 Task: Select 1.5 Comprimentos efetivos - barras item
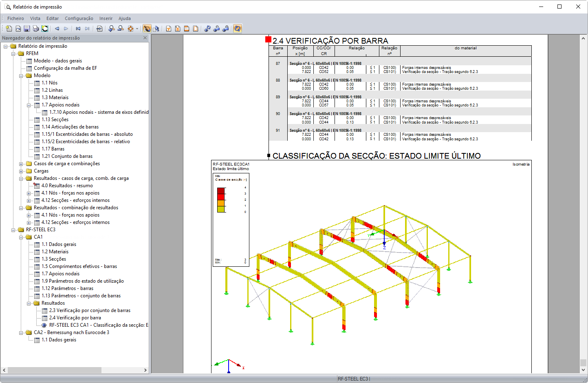point(79,266)
